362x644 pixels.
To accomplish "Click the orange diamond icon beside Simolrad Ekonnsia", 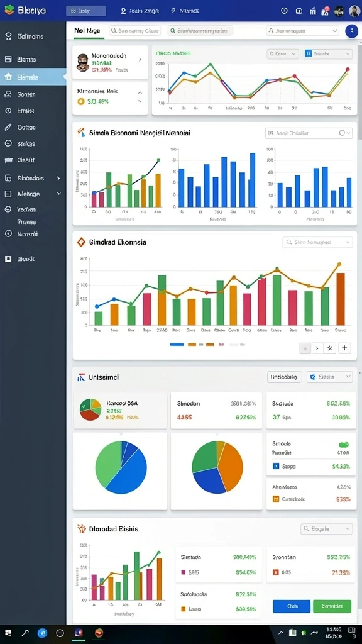I will coord(81,242).
